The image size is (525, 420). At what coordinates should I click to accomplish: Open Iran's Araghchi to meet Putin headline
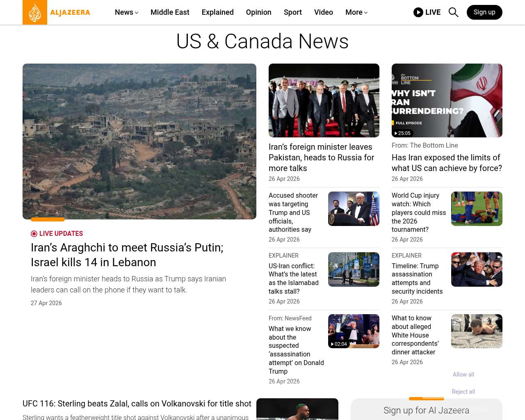click(x=127, y=255)
